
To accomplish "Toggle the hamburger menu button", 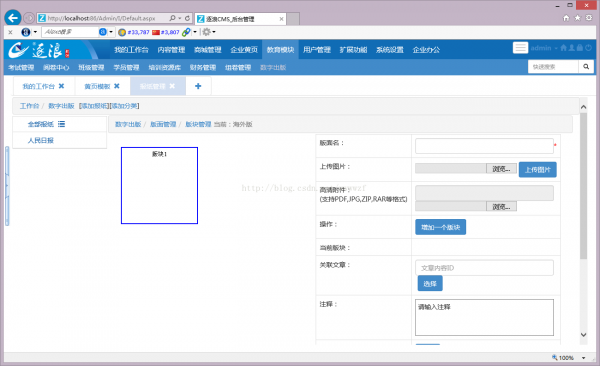I will (x=520, y=48).
